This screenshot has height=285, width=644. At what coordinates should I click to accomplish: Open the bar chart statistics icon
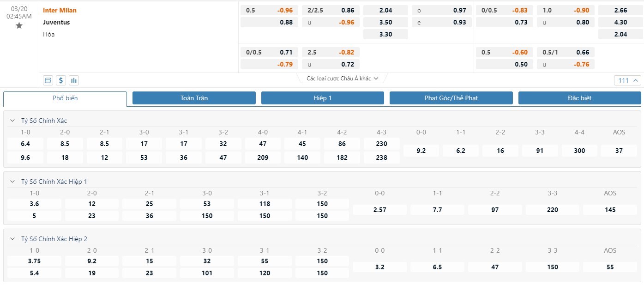[74, 80]
